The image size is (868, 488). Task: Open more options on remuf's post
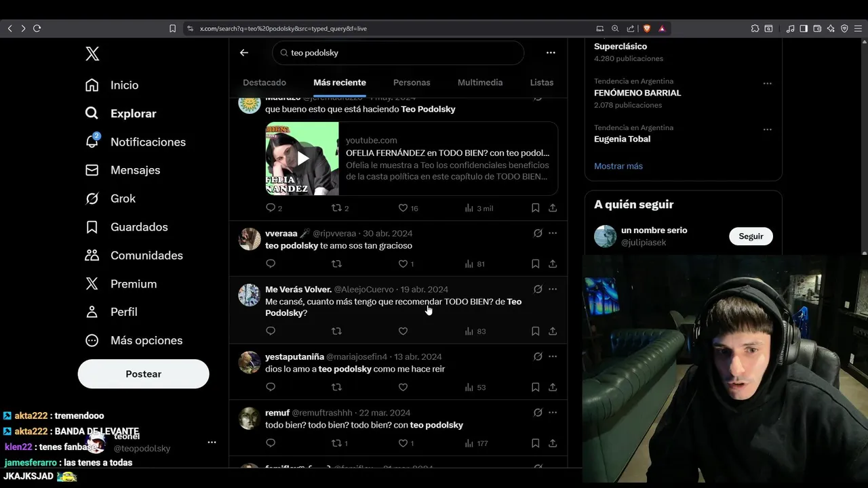553,412
